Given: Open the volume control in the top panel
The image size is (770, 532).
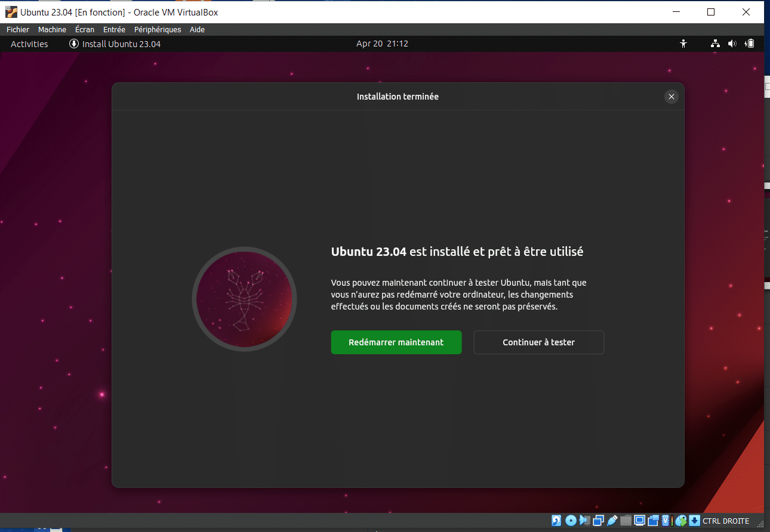Looking at the screenshot, I should click(x=732, y=43).
